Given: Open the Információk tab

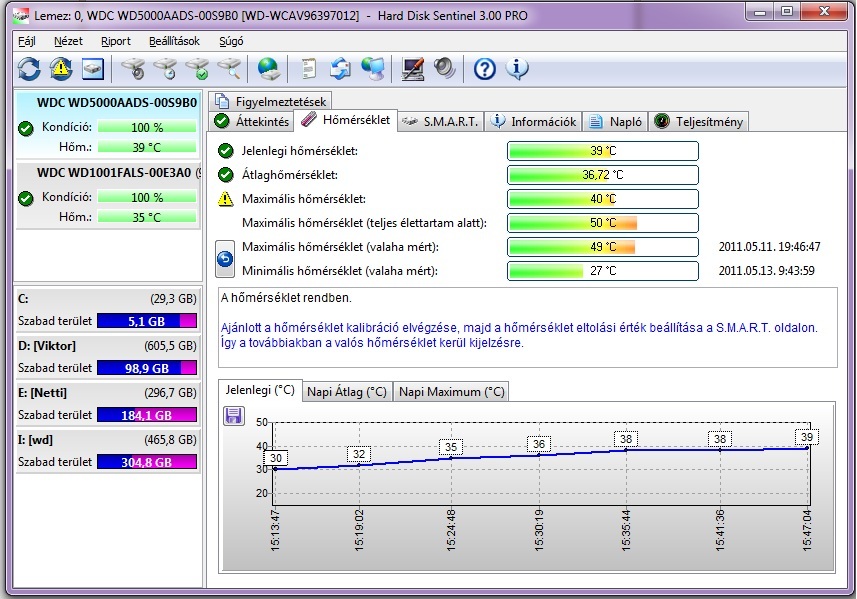Looking at the screenshot, I should (533, 121).
